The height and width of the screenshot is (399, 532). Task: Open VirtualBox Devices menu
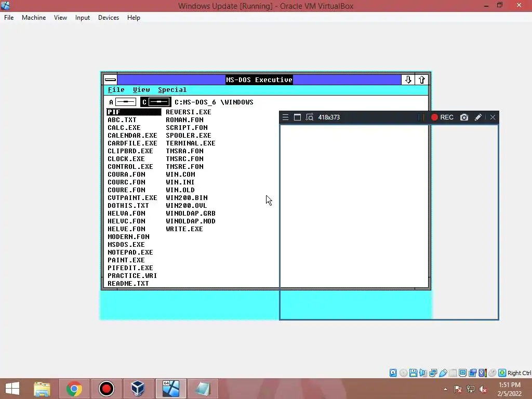tap(109, 18)
